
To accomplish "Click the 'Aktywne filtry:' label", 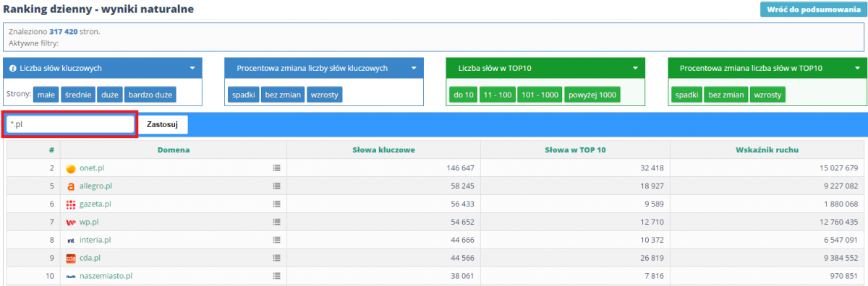I will pos(33,43).
